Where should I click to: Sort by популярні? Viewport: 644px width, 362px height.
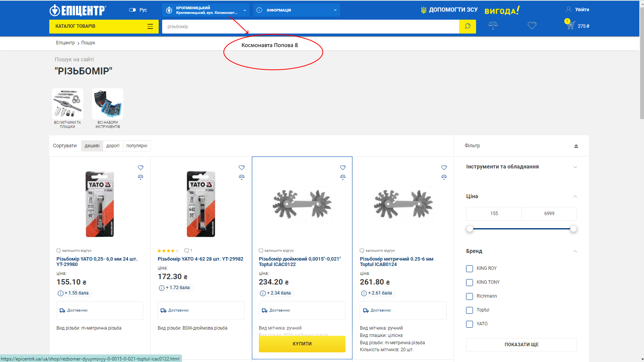(x=137, y=146)
